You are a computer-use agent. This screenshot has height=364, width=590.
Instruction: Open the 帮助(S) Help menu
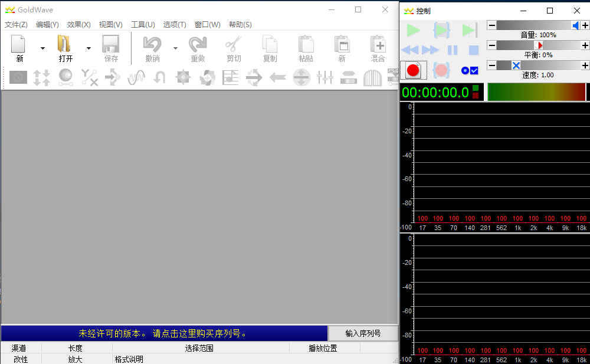click(240, 25)
